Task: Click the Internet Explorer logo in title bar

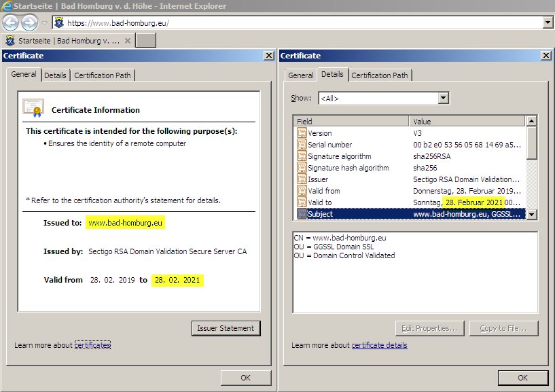Action: coord(7,6)
